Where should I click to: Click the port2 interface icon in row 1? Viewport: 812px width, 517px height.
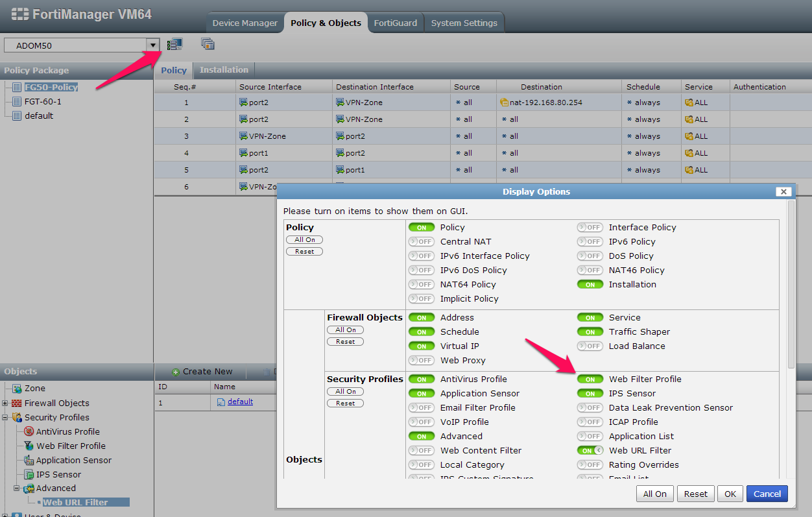(244, 102)
